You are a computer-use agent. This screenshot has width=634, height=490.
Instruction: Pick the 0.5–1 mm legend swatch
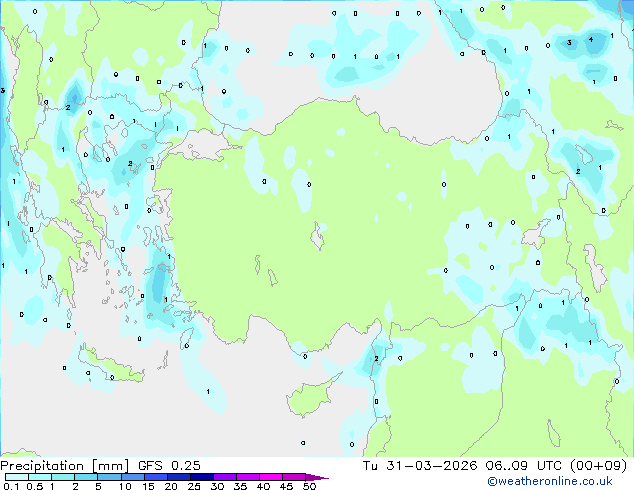pos(40,477)
